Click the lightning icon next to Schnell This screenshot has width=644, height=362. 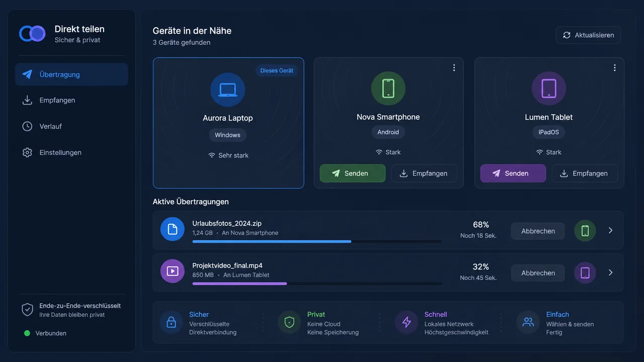pyautogui.click(x=407, y=322)
